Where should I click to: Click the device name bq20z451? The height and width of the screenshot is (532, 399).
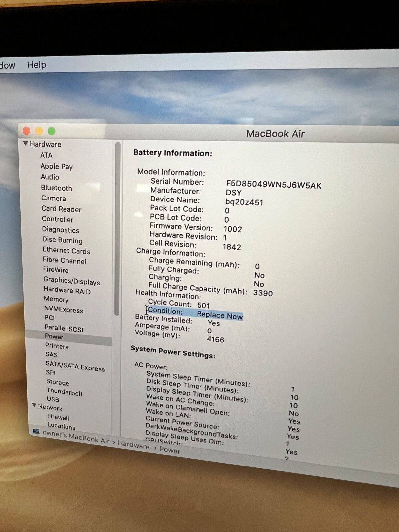[x=244, y=202]
